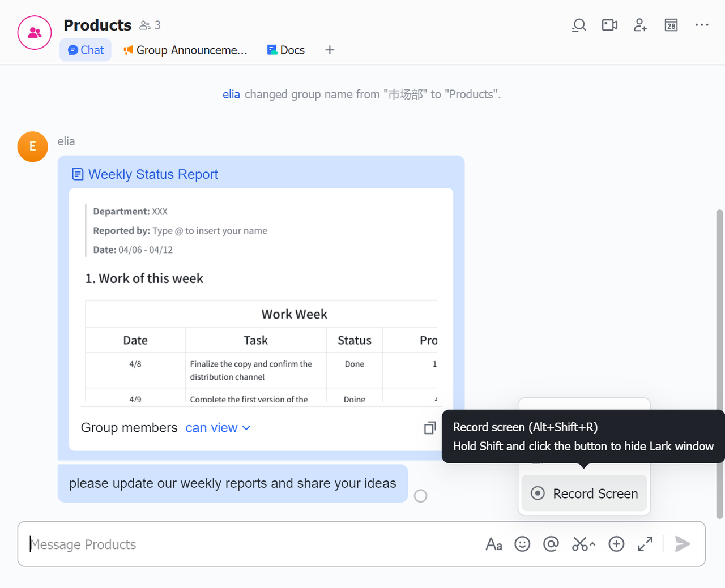725x588 pixels.
Task: Open text formatting Aa options
Action: (x=493, y=544)
